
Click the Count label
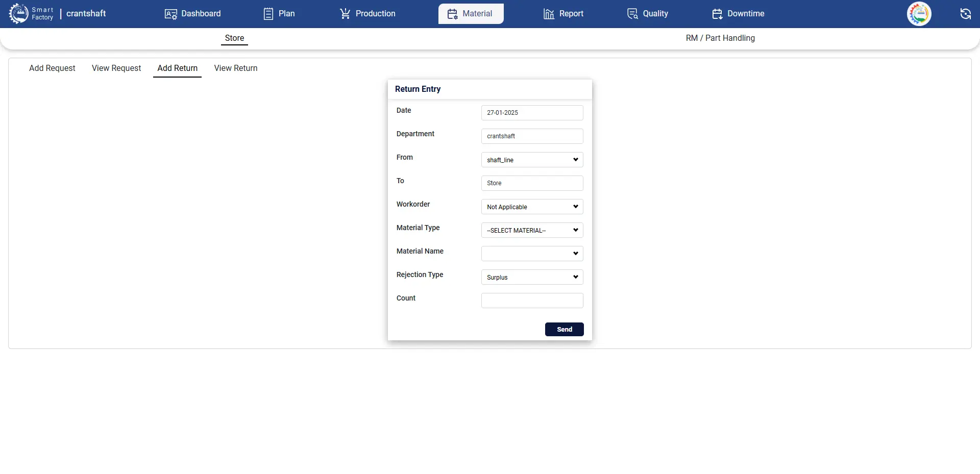point(406,298)
